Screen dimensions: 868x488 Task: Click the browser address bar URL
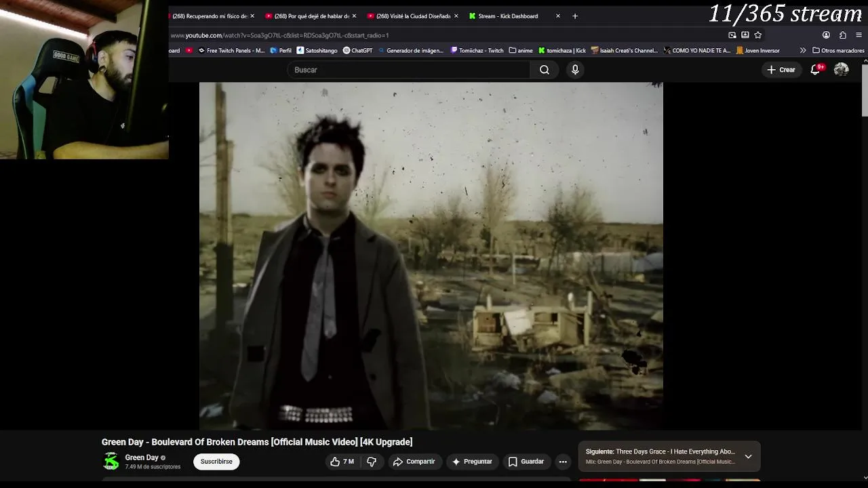279,35
